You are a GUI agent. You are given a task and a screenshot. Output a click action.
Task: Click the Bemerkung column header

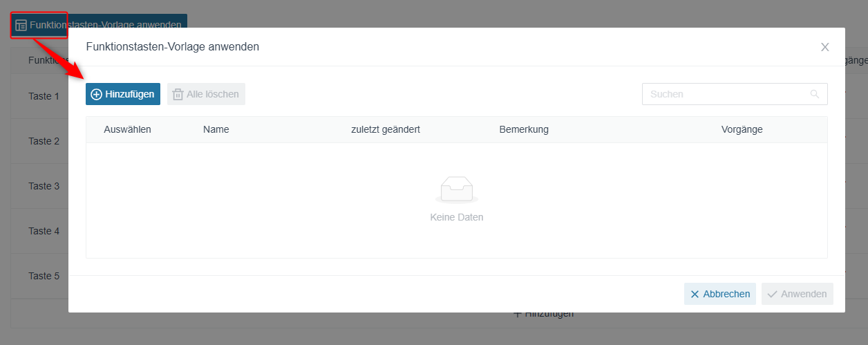pos(524,129)
